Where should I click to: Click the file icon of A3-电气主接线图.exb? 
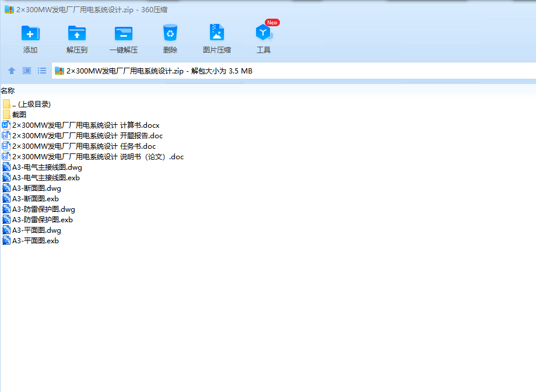pyautogui.click(x=6, y=177)
